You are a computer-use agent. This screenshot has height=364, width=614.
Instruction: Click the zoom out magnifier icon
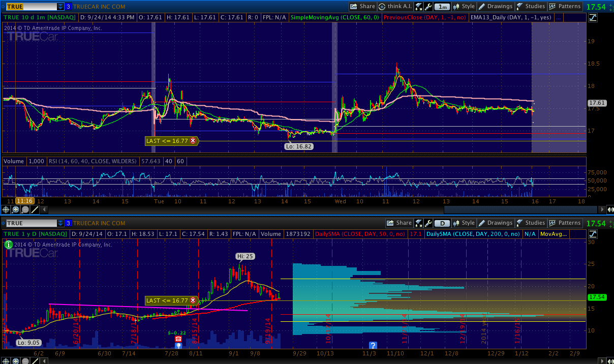pos(25,209)
